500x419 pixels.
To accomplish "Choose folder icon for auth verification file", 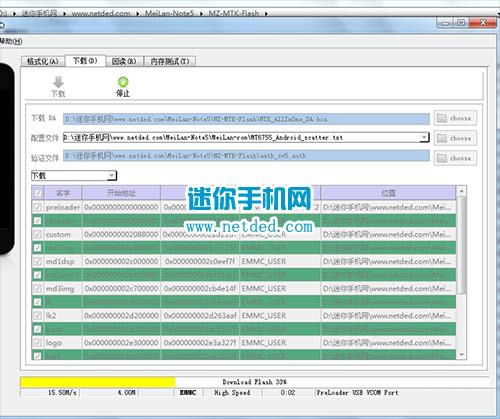I will click(442, 158).
